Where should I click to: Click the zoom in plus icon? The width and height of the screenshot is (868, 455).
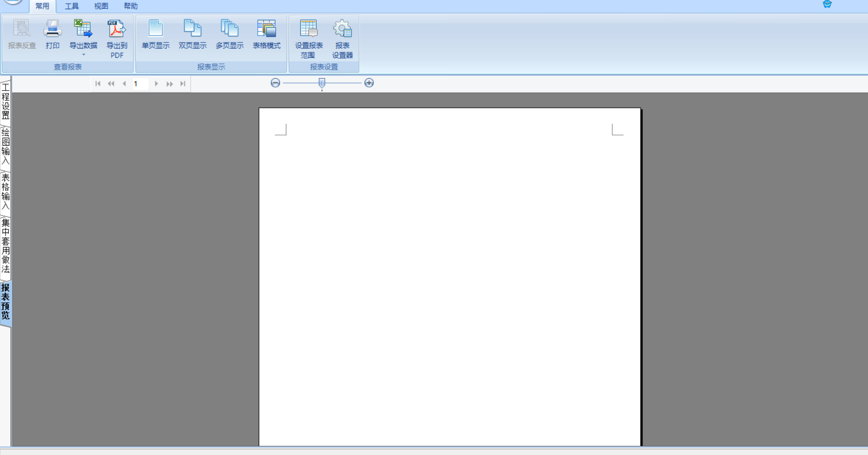coord(369,83)
